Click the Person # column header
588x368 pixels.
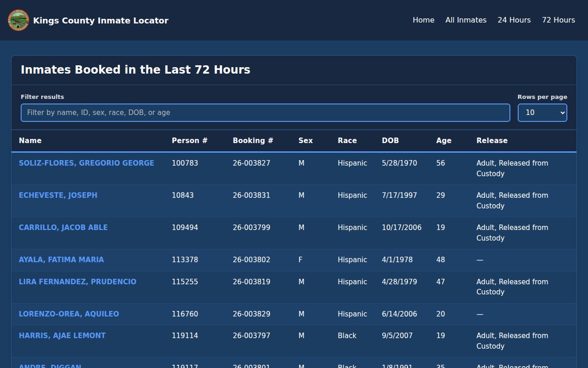(x=190, y=141)
